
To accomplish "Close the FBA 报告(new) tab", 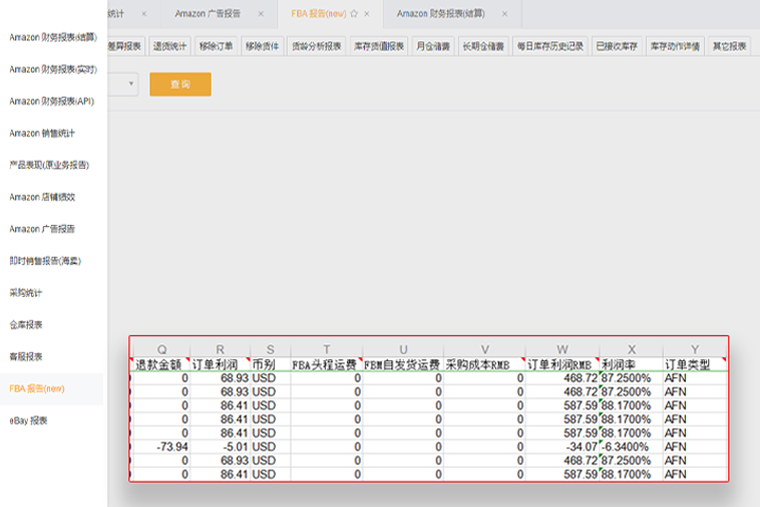I will coord(367,14).
